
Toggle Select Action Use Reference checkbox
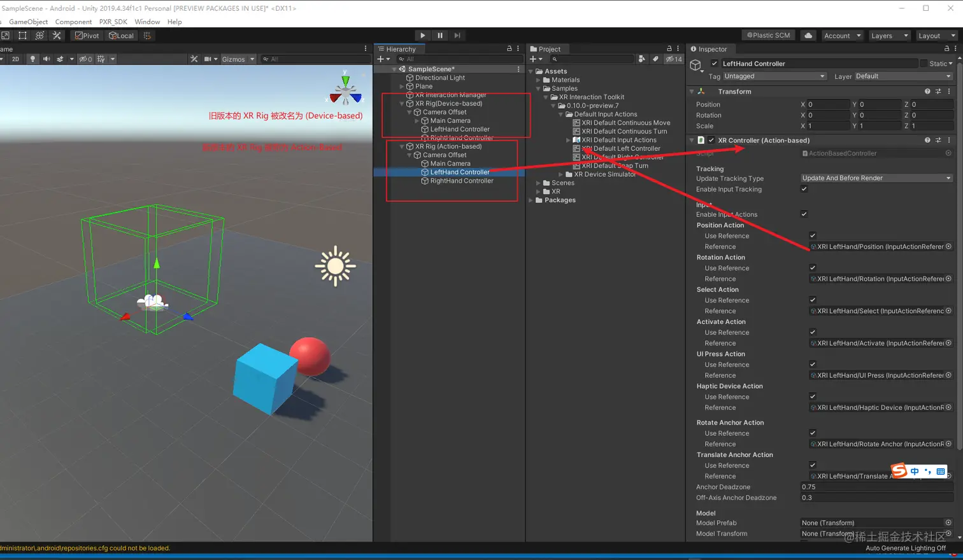click(813, 300)
